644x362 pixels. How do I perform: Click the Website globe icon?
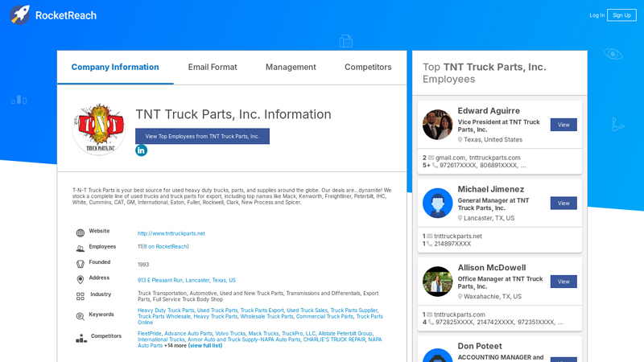[x=80, y=232]
